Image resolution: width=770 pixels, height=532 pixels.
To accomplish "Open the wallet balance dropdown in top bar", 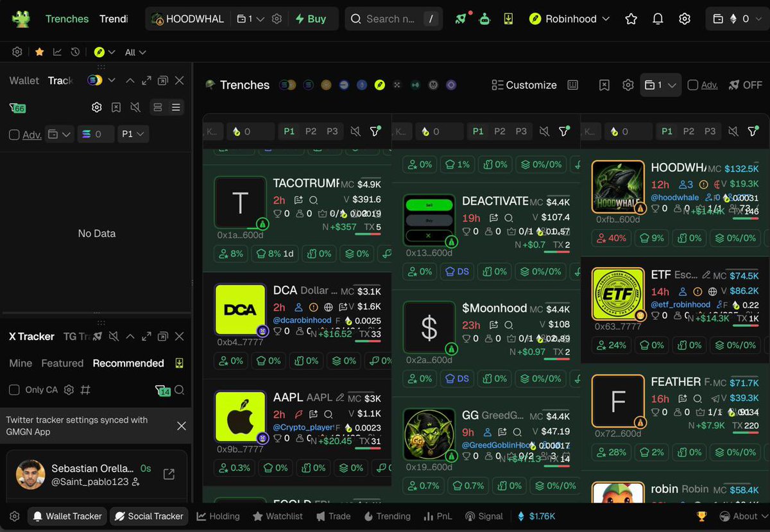I will [737, 19].
